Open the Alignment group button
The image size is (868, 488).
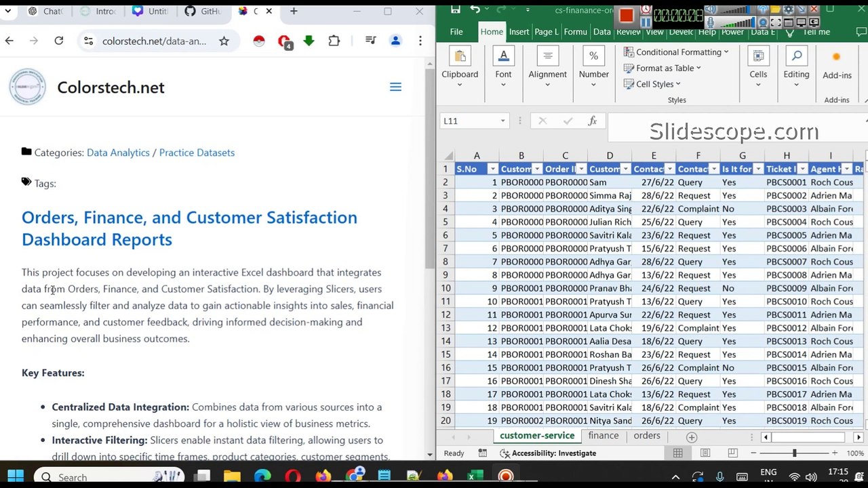(547, 68)
